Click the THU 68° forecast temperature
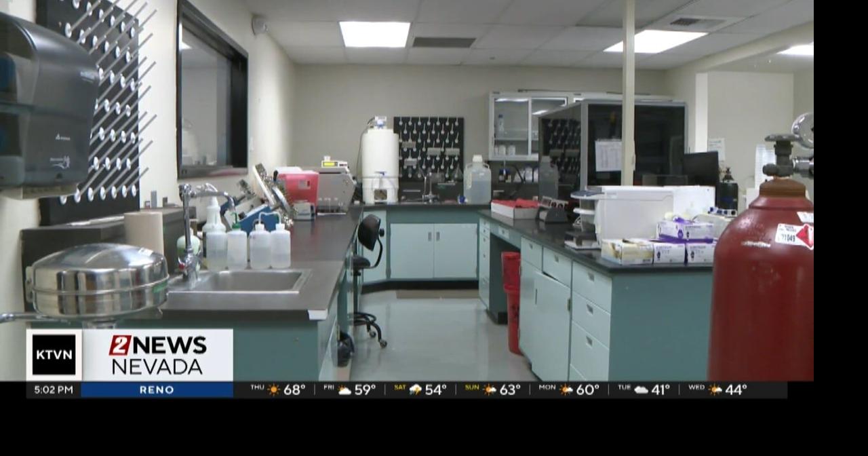The width and height of the screenshot is (868, 456). coord(294,390)
